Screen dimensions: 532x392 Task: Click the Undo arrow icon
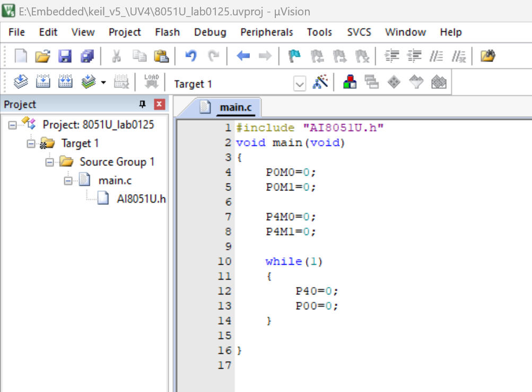190,56
